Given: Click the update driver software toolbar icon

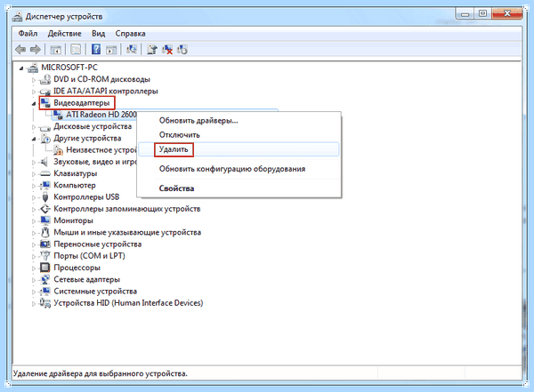Looking at the screenshot, I should coord(152,50).
